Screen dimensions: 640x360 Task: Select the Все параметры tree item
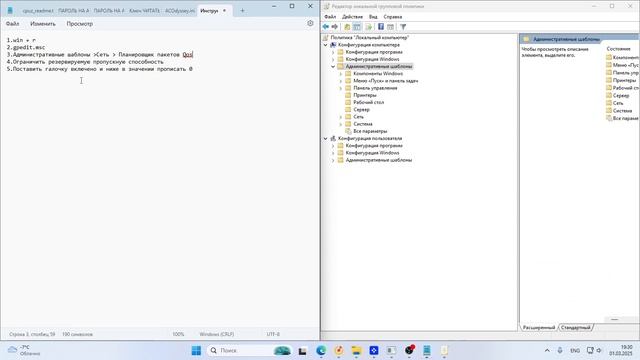pyautogui.click(x=370, y=131)
